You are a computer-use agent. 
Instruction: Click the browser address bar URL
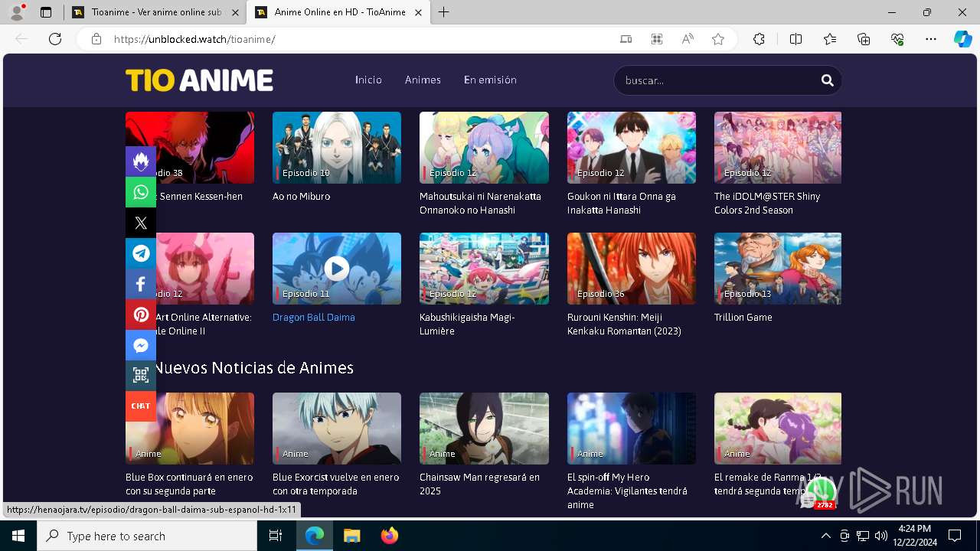coord(194,39)
